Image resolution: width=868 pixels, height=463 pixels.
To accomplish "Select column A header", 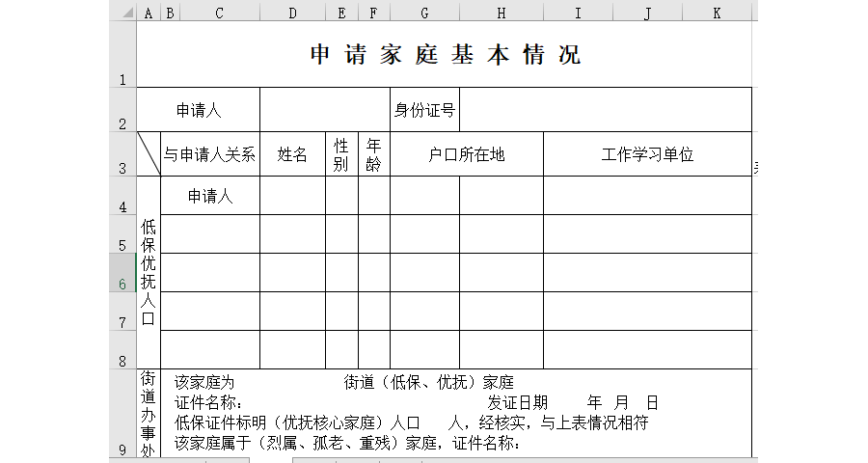I will [x=149, y=14].
